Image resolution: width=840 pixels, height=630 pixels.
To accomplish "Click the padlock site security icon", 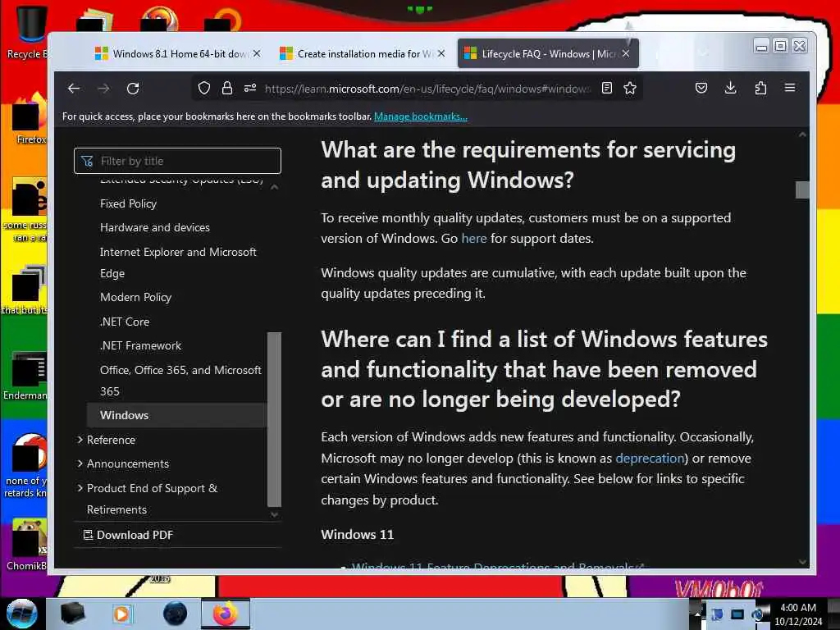I will (227, 89).
